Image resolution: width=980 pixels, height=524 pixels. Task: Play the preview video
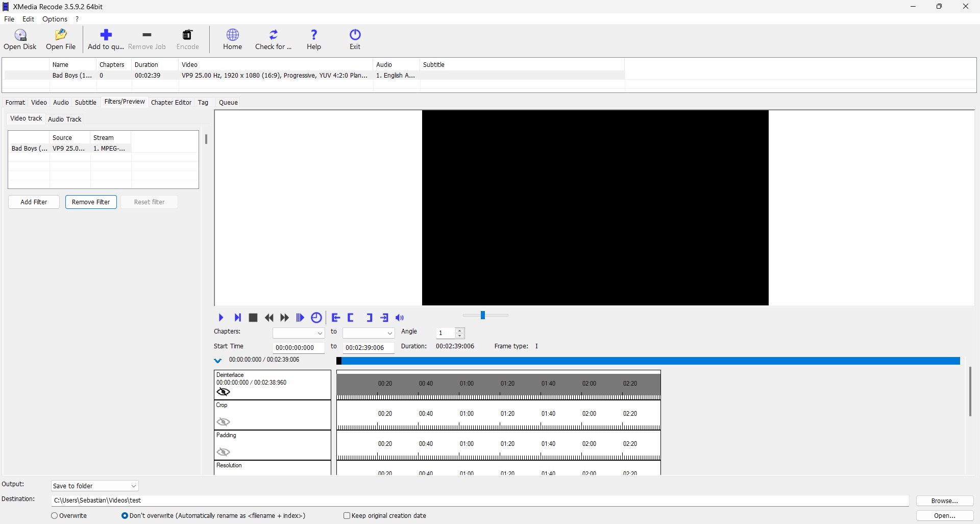coord(221,318)
